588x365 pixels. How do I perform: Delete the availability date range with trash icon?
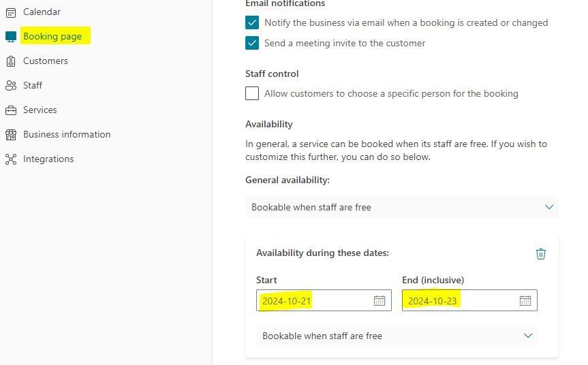[541, 254]
